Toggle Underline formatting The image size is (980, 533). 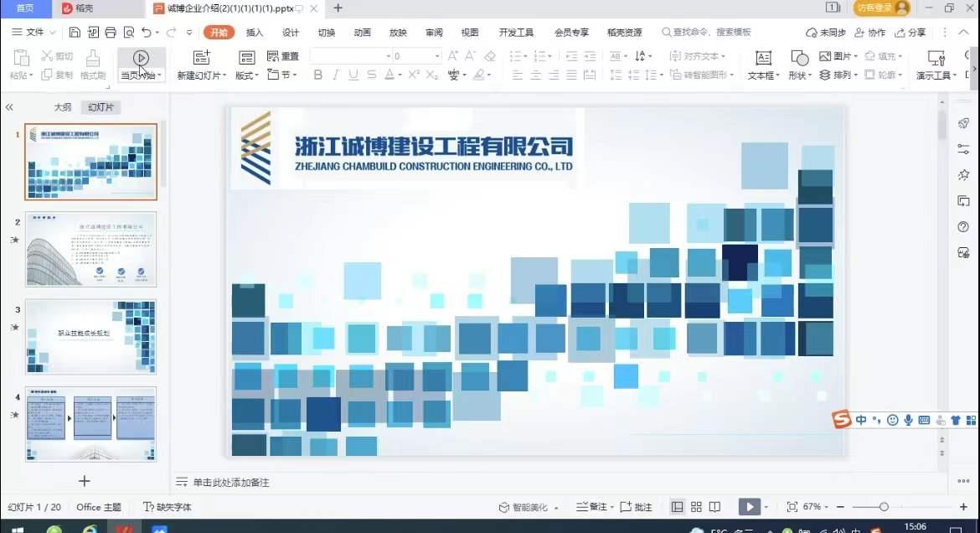point(353,75)
